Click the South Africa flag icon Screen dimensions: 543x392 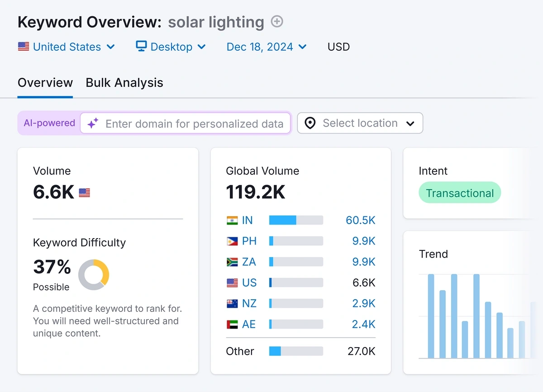232,262
